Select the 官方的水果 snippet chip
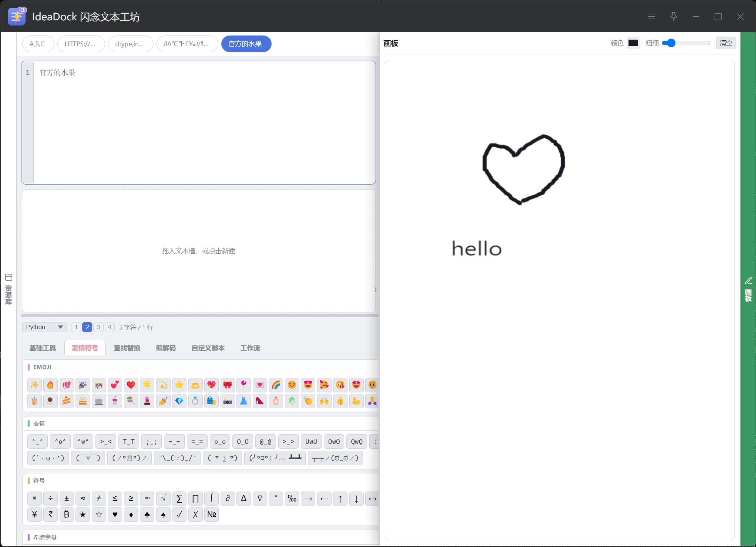 (246, 44)
